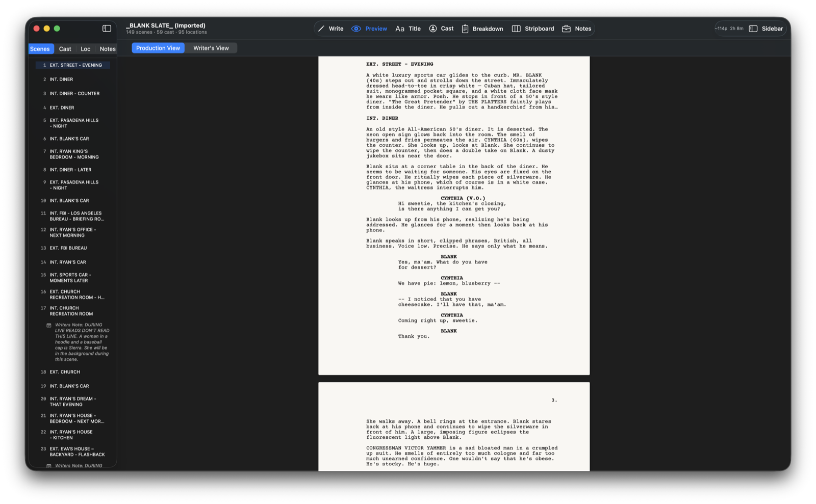Select Production View
816x504 pixels.
tap(158, 48)
